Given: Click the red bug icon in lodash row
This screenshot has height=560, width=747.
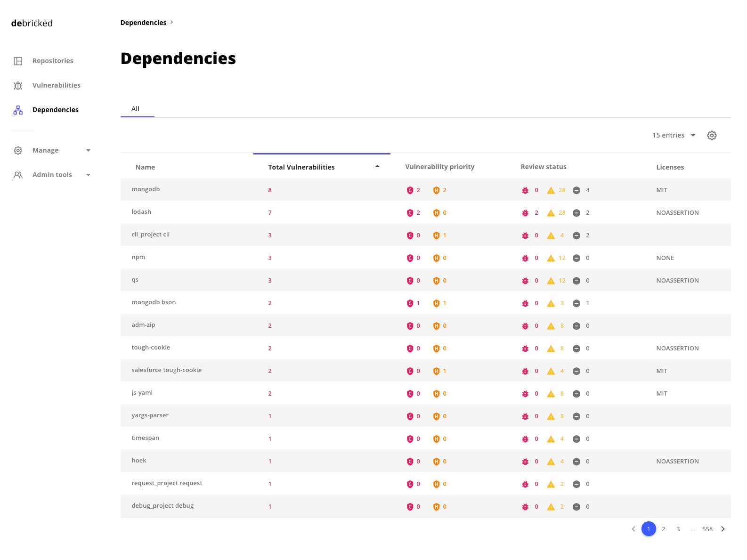Looking at the screenshot, I should 525,213.
